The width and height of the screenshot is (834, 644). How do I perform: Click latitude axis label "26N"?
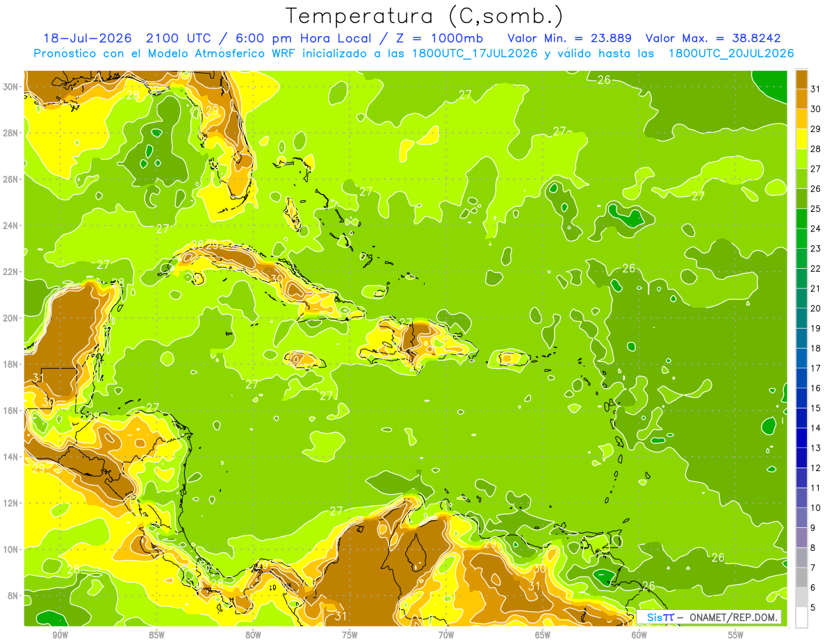[x=10, y=179]
